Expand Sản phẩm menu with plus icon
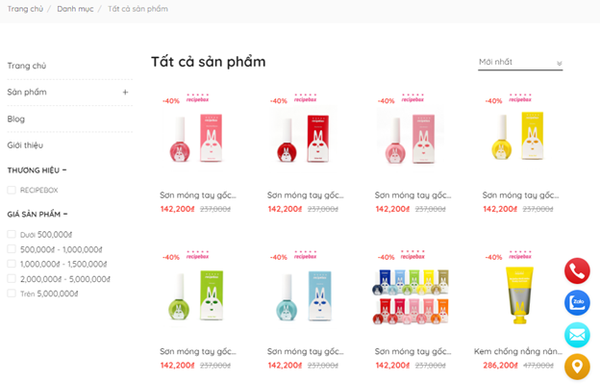The image size is (600, 388). coord(125,92)
